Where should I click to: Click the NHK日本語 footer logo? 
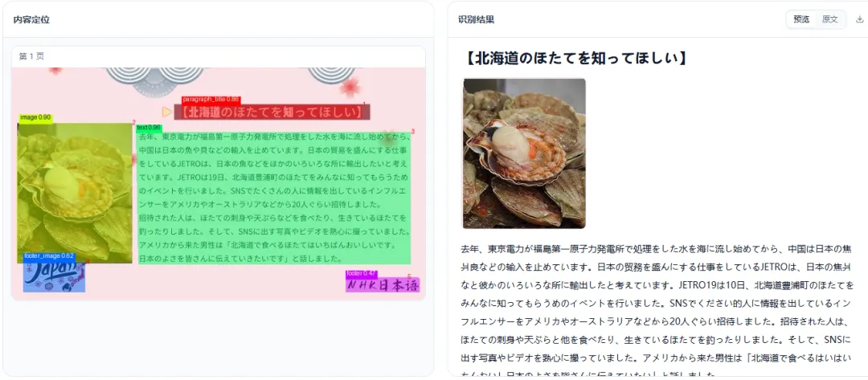[x=383, y=285]
